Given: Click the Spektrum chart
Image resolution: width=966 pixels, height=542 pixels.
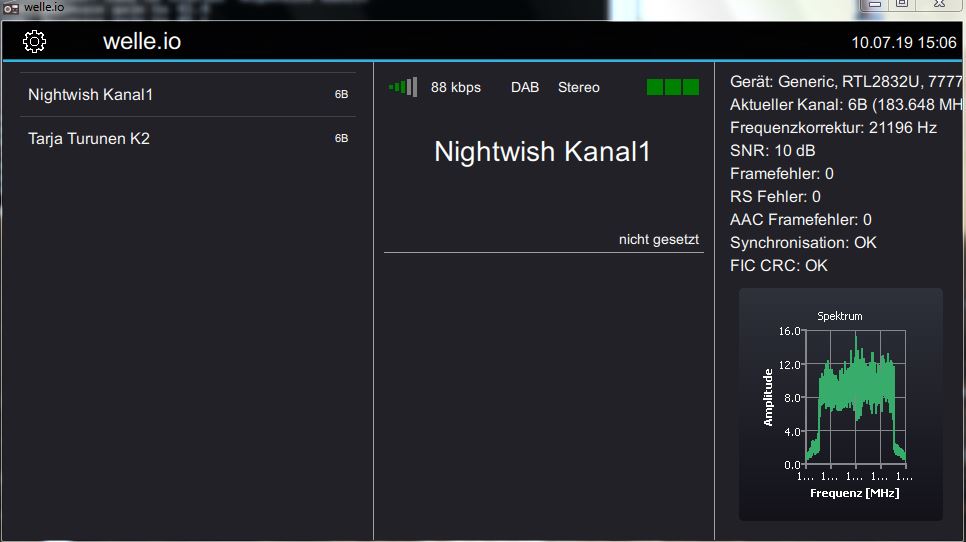Looking at the screenshot, I should [x=840, y=405].
